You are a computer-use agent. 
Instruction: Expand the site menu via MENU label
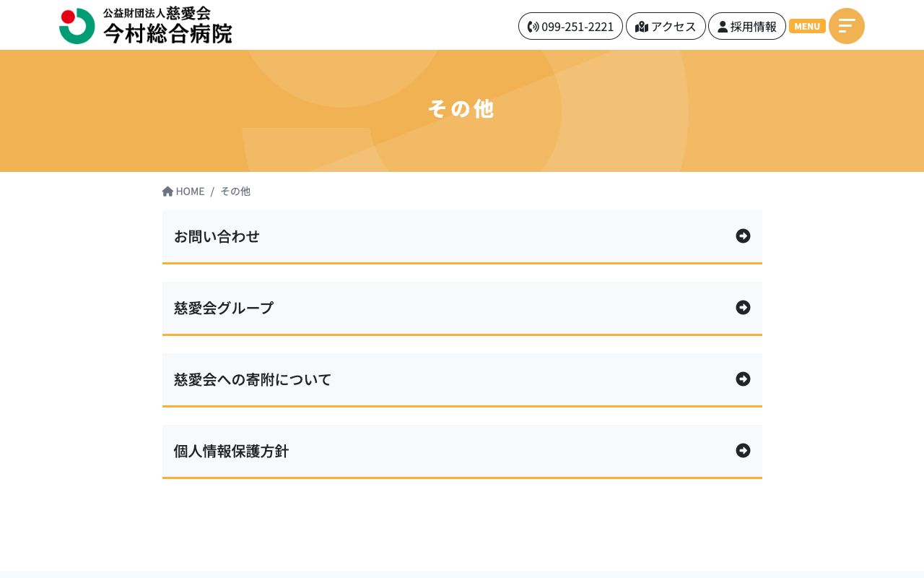tap(807, 26)
